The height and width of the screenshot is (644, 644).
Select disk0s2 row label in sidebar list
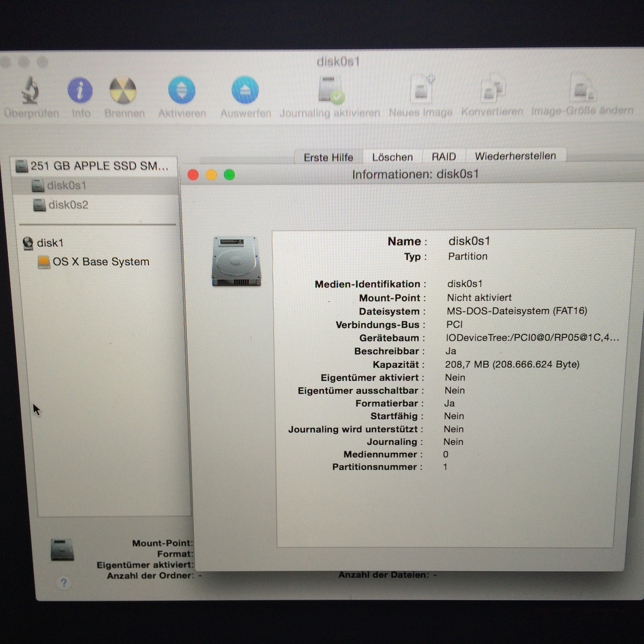(x=68, y=205)
